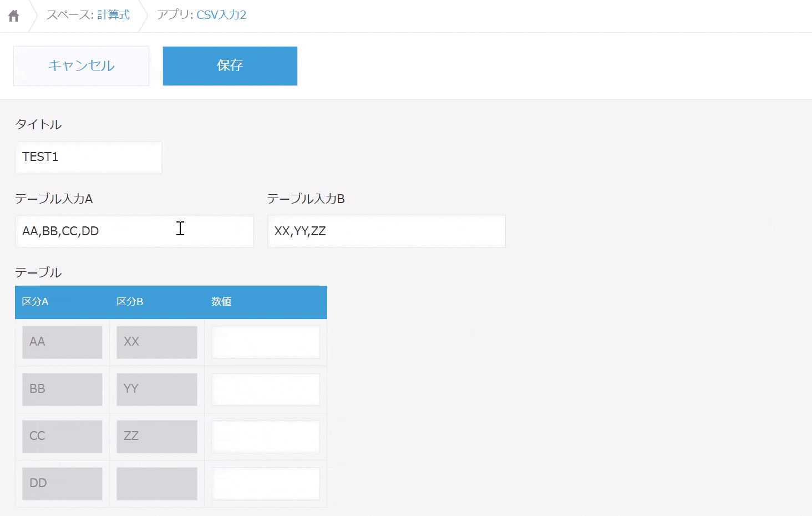Click the empty 区分B cell in DD row
Viewport: 812px width, 516px height.
[x=157, y=484]
